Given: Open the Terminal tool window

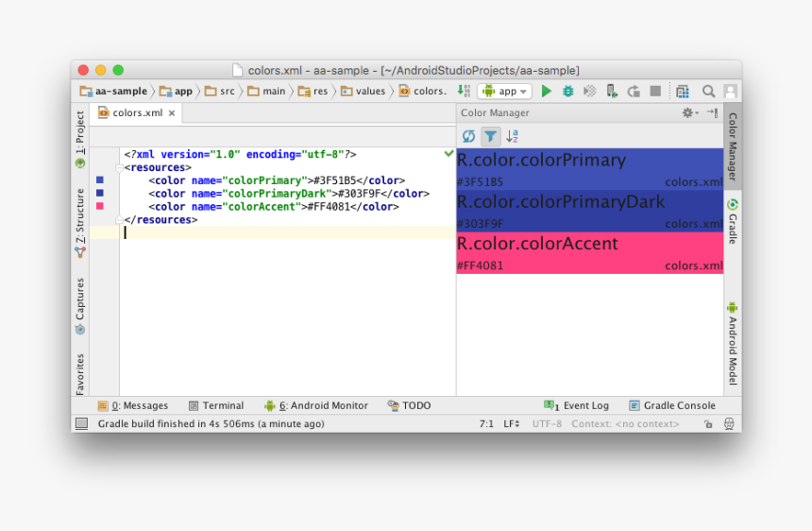Looking at the screenshot, I should tap(216, 405).
